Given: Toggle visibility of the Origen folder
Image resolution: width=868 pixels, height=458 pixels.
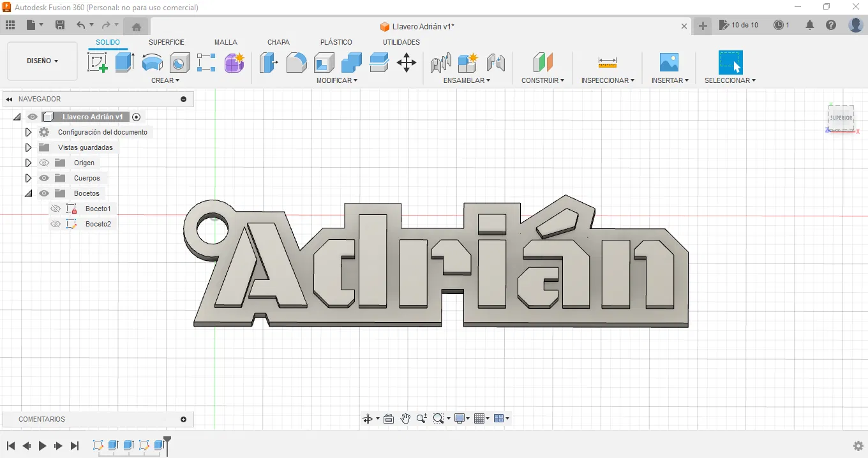Looking at the screenshot, I should pos(44,163).
